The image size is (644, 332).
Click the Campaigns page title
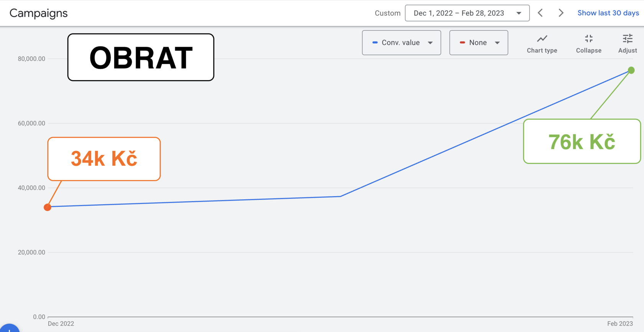click(x=38, y=13)
